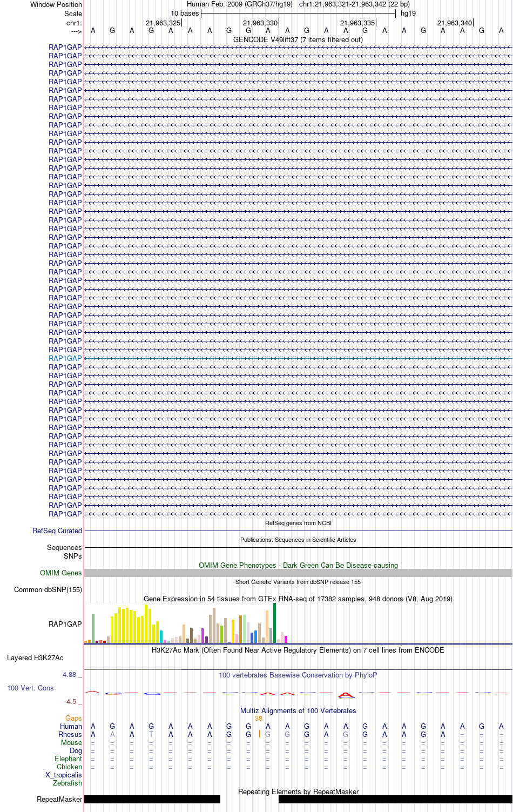
Task: Click the '10 bases' scale bar label
Action: 185,14
